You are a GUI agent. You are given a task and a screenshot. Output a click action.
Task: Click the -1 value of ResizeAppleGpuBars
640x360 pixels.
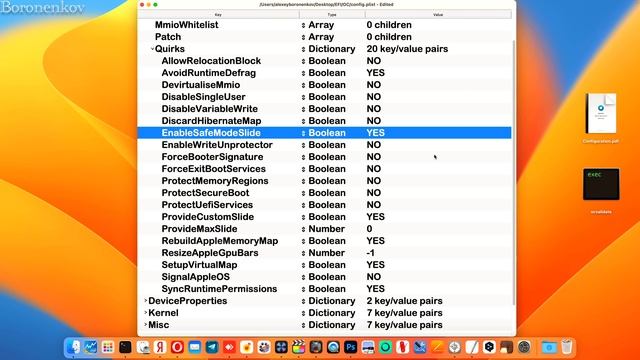370,253
